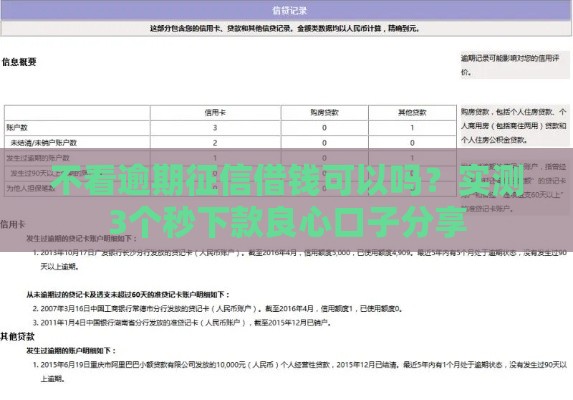Screen dimensions: 573x400
Task: Click the bold 从未逾期过的贷记卡 heading line
Action: 128,294
